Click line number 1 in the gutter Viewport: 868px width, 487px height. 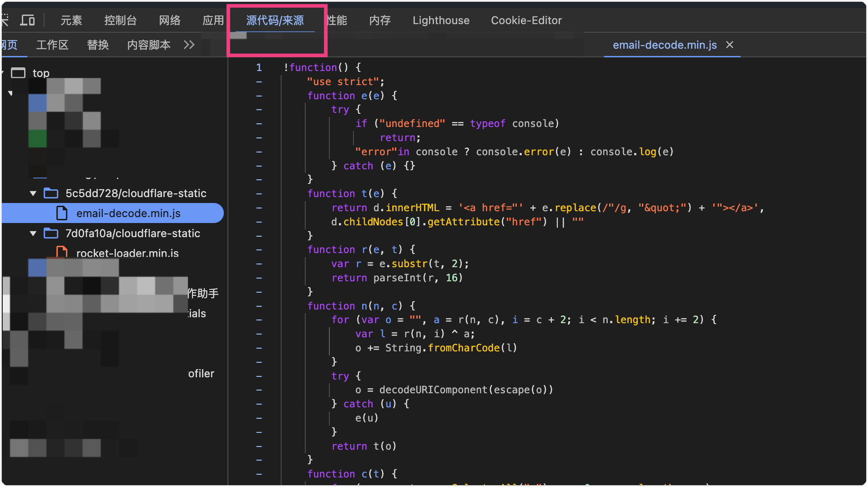(x=259, y=67)
